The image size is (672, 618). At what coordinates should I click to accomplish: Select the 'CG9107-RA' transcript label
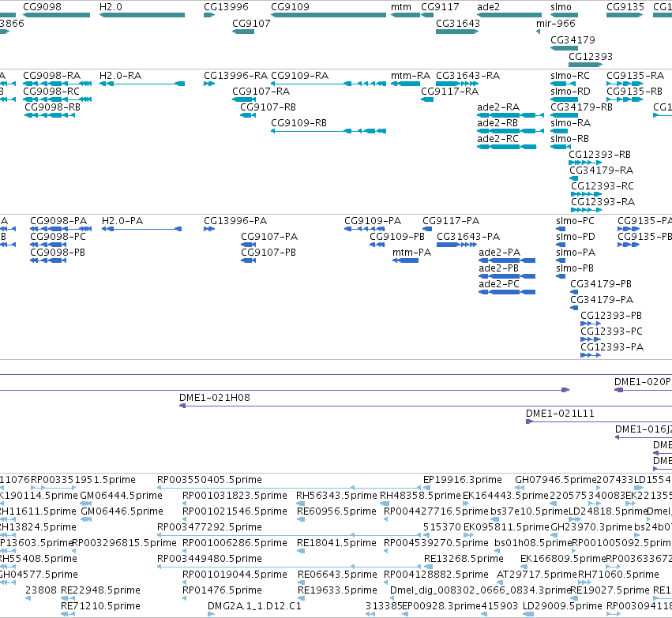point(261,92)
